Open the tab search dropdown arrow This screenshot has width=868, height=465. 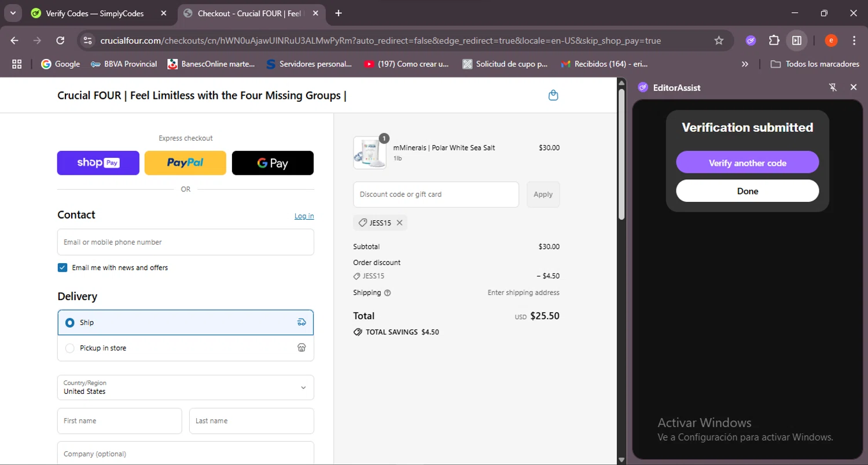point(13,13)
